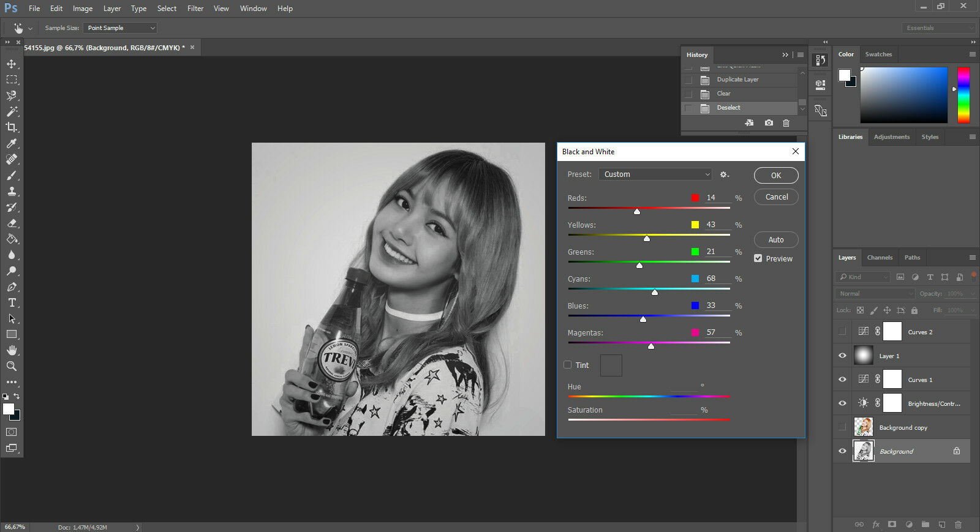
Task: Create new document from current state
Action: [x=749, y=123]
